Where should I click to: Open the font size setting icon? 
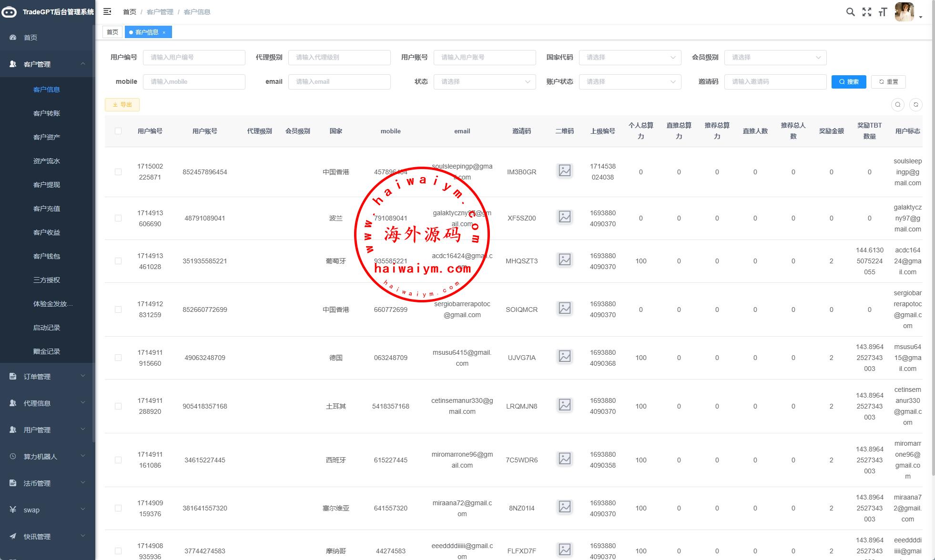click(883, 12)
